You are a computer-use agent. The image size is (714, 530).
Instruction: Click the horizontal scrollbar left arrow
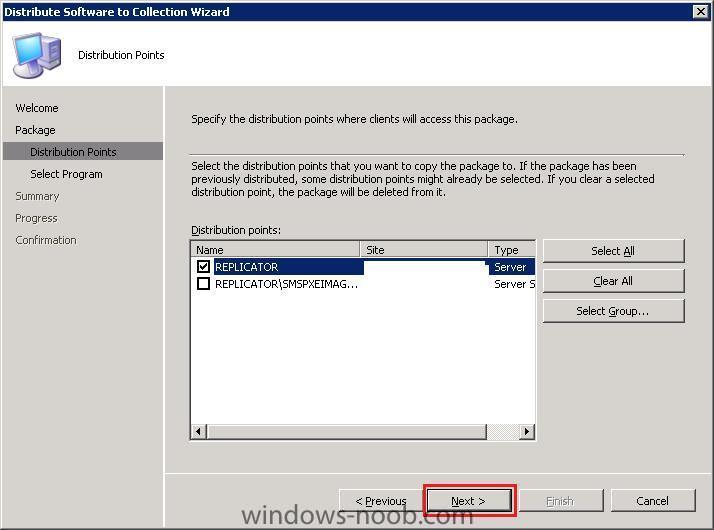pyautogui.click(x=199, y=431)
